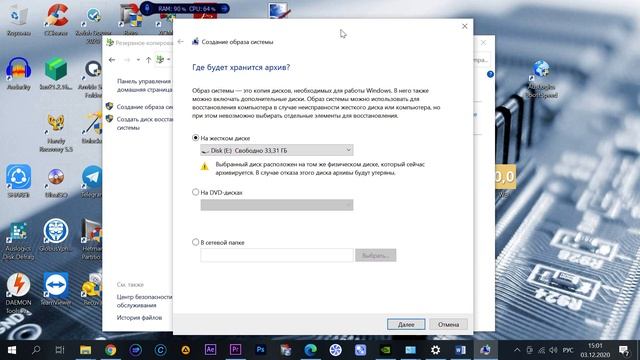
Task: Open the disabled DVD drive dropdown
Action: [277, 204]
